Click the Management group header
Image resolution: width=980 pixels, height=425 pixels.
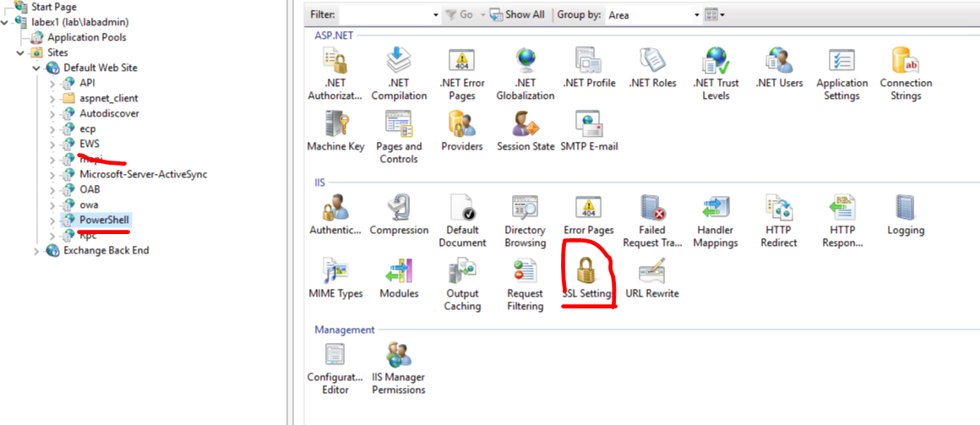345,330
